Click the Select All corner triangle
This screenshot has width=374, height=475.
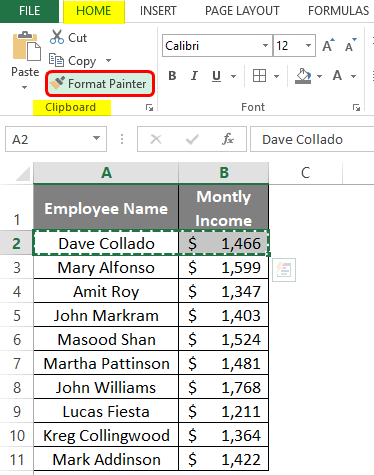pos(23,174)
